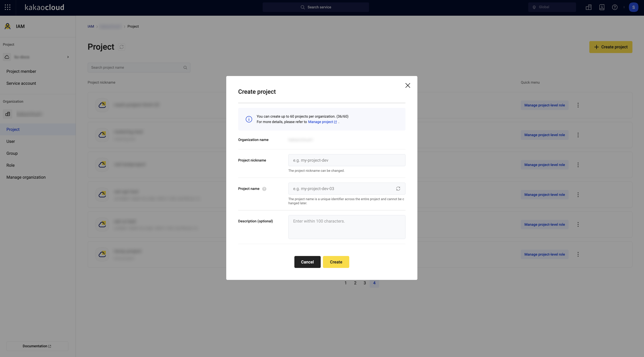Open Role in sidebar menu
644x357 pixels.
click(x=10, y=165)
